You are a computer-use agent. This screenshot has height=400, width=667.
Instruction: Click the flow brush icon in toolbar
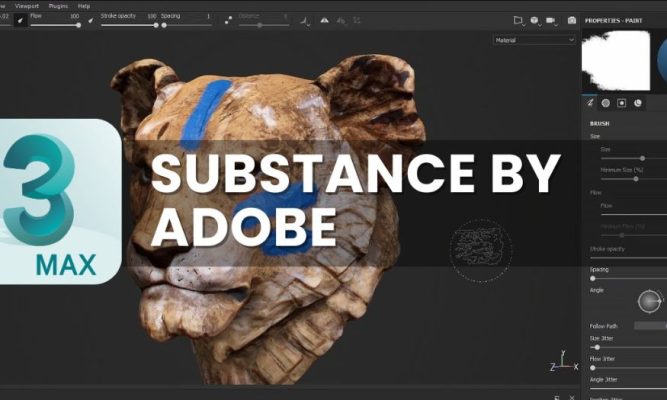point(21,19)
